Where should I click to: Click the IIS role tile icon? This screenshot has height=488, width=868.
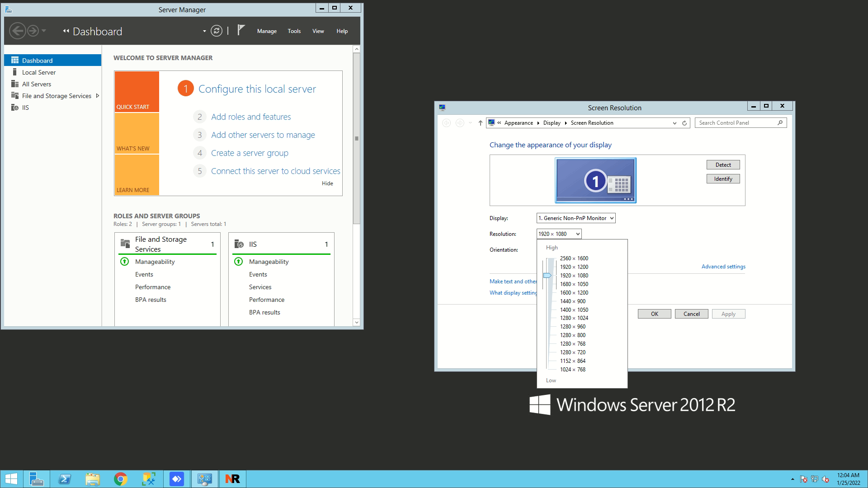(x=239, y=244)
